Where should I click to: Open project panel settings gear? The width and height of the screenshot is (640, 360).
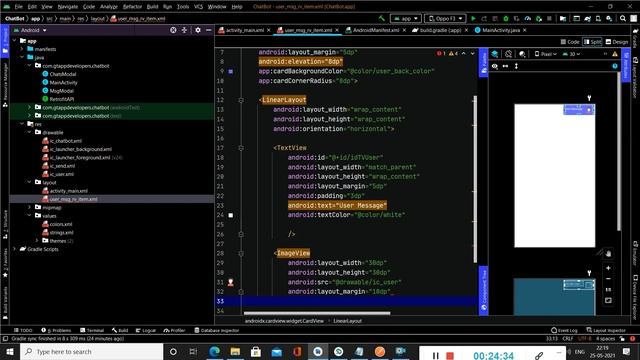[x=198, y=30]
